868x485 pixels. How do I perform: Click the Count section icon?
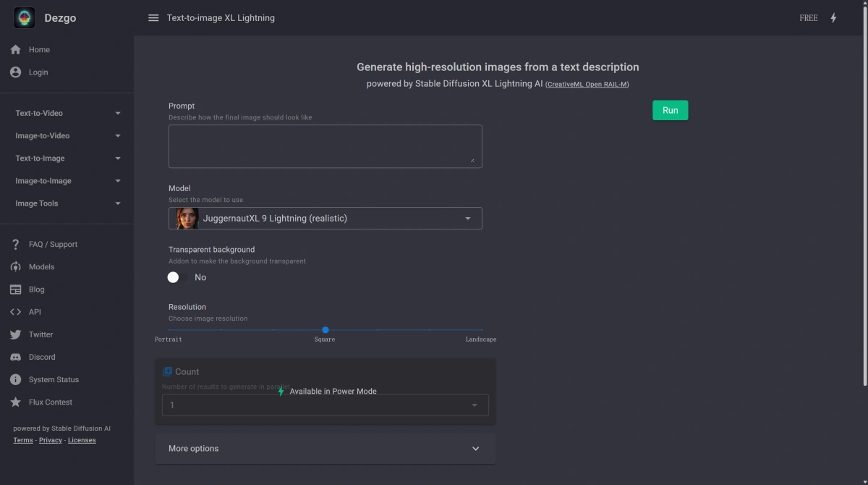(167, 371)
